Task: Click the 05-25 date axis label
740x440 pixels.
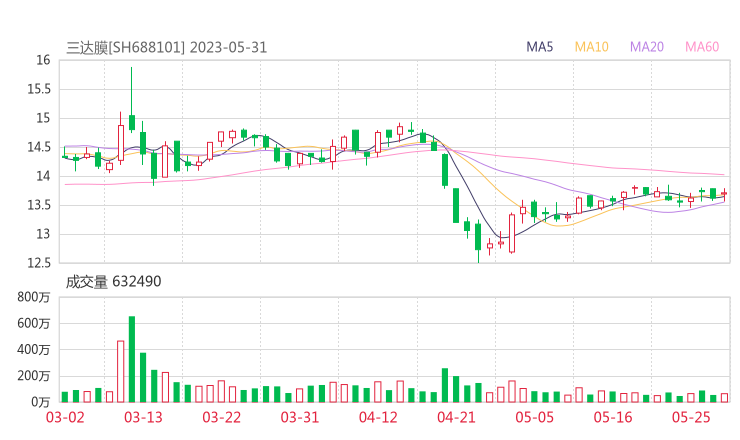Action: pos(691,417)
